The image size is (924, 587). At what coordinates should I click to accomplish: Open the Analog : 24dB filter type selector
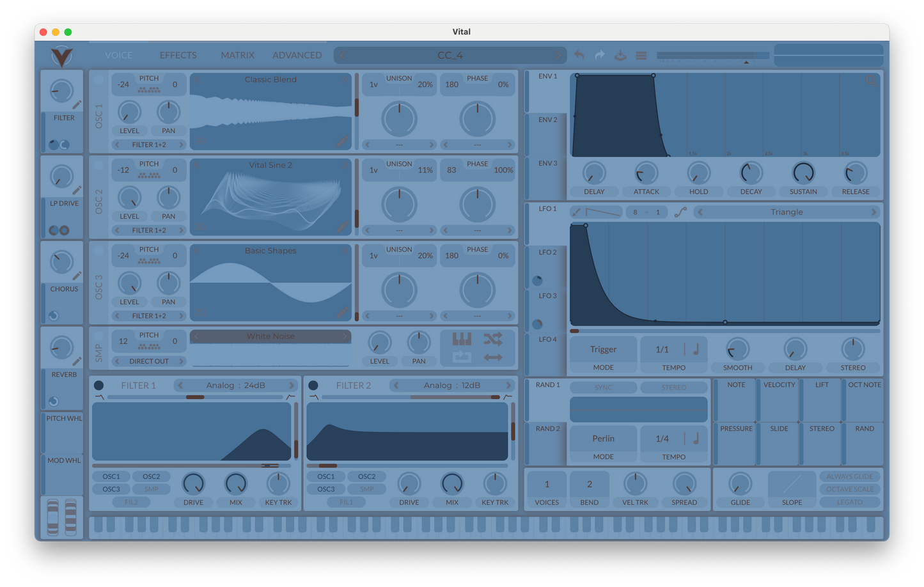click(235, 386)
